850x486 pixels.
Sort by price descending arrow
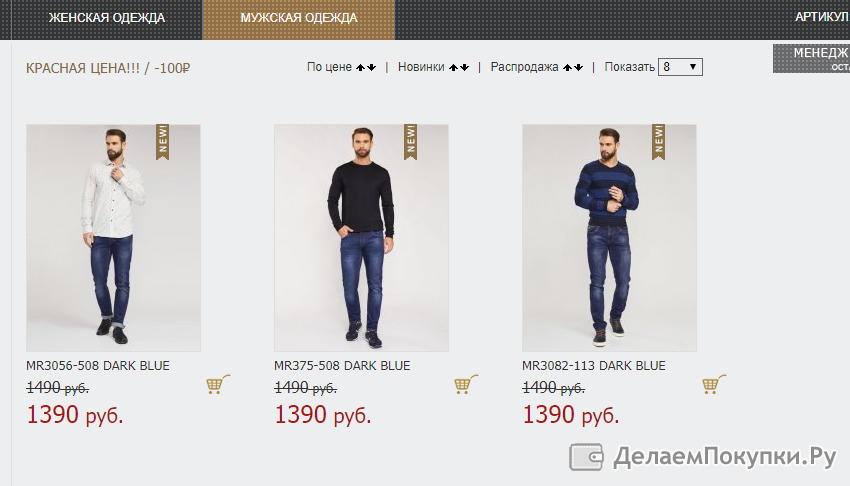click(371, 67)
